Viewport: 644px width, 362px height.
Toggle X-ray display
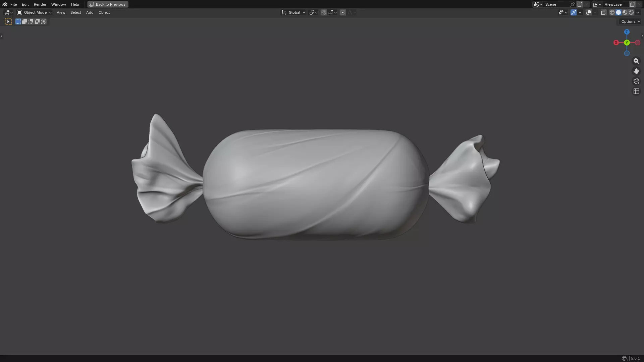(x=603, y=12)
